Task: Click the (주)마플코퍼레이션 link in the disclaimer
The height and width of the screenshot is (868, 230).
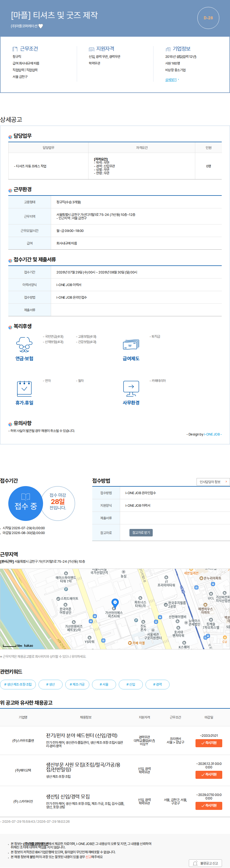Action: pyautogui.click(x=36, y=843)
